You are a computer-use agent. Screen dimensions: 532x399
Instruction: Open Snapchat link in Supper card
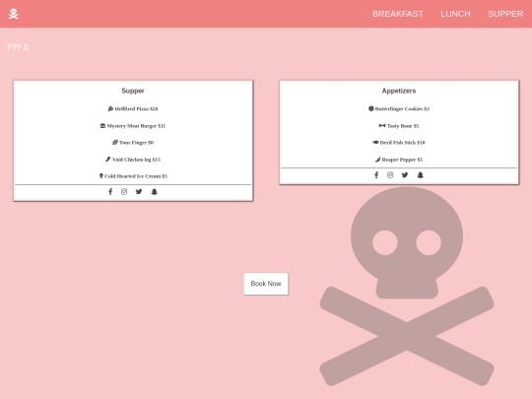coord(155,192)
